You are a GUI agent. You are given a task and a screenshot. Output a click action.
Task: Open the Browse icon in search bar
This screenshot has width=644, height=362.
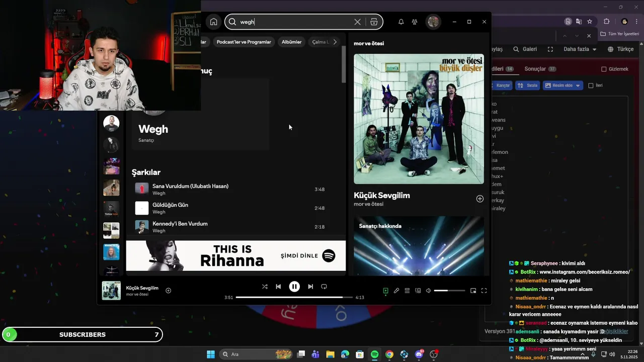point(374,22)
